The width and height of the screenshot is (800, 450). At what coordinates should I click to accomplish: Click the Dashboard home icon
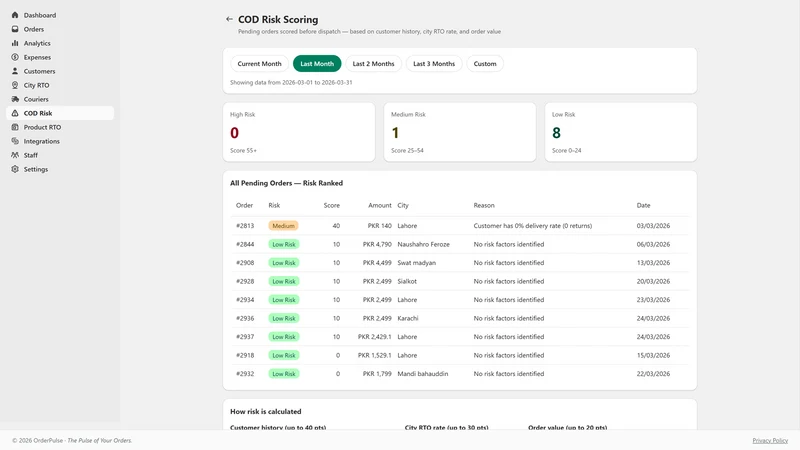click(15, 15)
